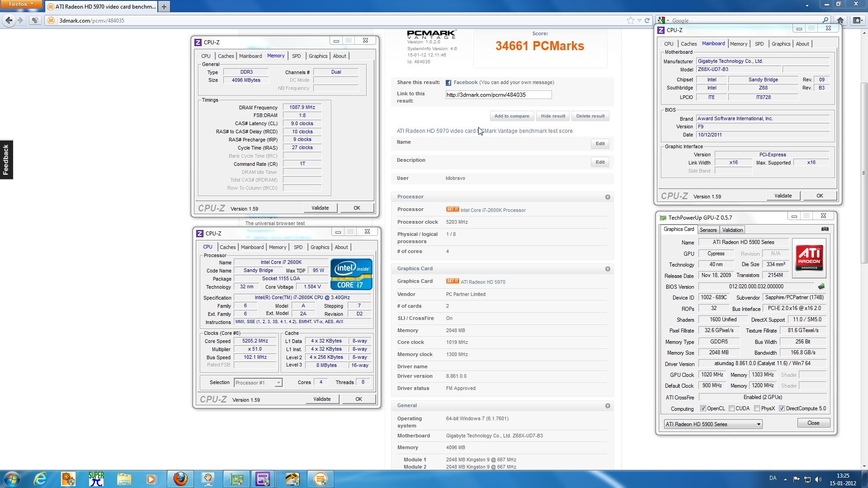868x488 pixels.
Task: Collapse the Processor section
Action: point(608,197)
